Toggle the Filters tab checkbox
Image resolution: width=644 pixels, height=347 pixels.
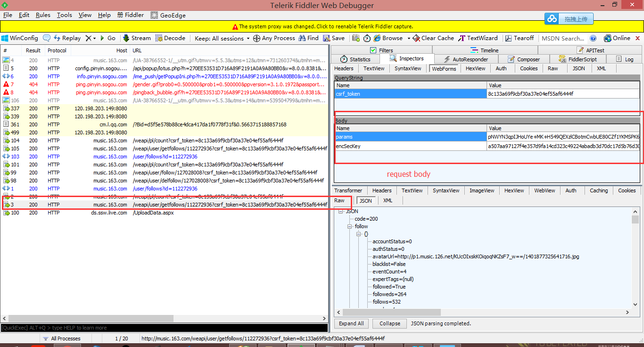(x=373, y=50)
